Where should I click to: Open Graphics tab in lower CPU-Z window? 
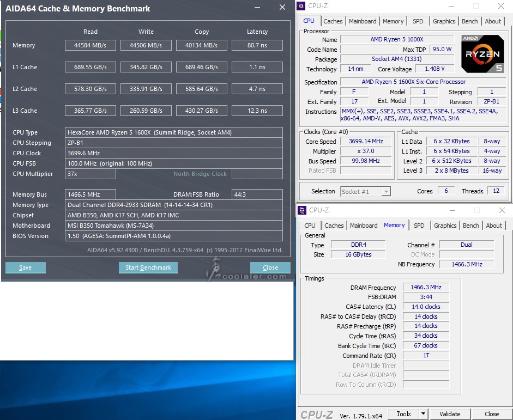pyautogui.click(x=445, y=226)
